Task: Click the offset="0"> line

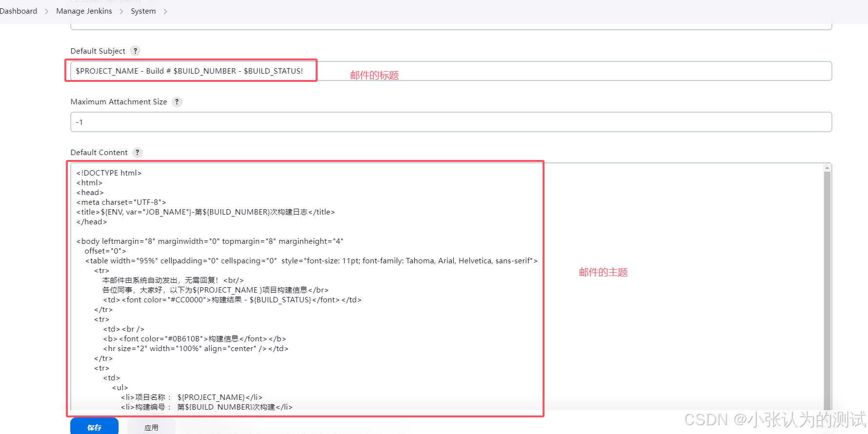Action: pos(105,251)
